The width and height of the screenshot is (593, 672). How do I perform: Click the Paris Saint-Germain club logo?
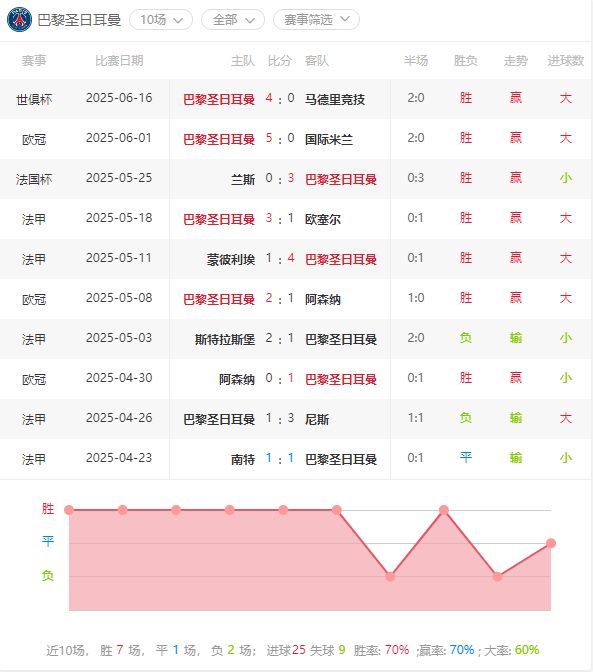(x=19, y=20)
